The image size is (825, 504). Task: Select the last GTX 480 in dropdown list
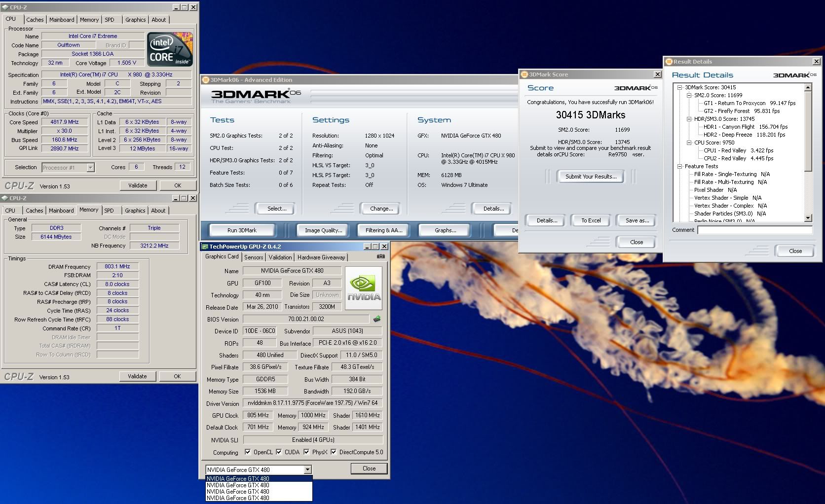[259, 498]
